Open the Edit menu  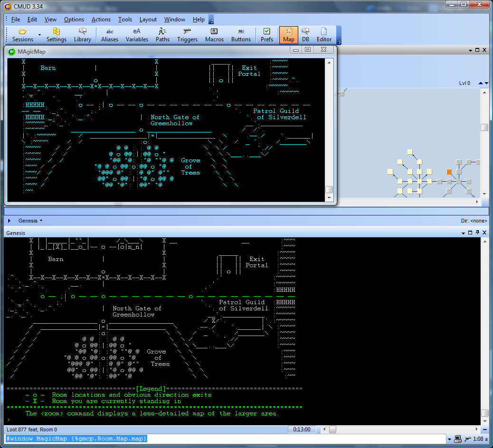click(32, 19)
